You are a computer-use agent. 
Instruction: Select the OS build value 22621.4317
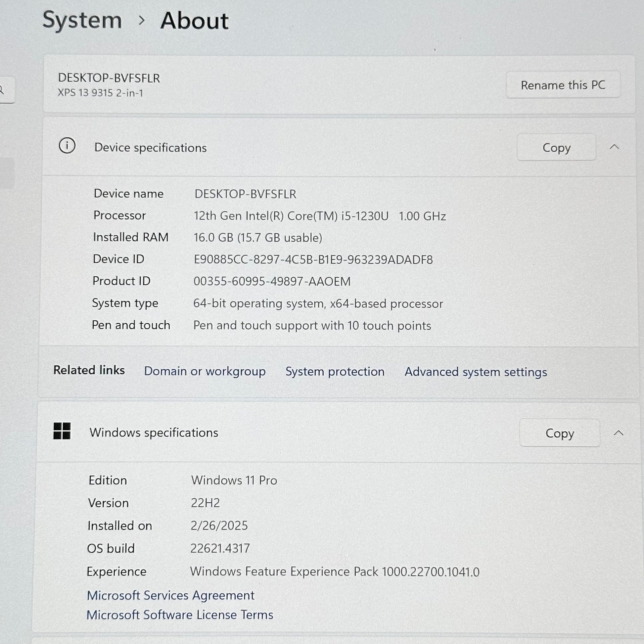[x=220, y=548]
